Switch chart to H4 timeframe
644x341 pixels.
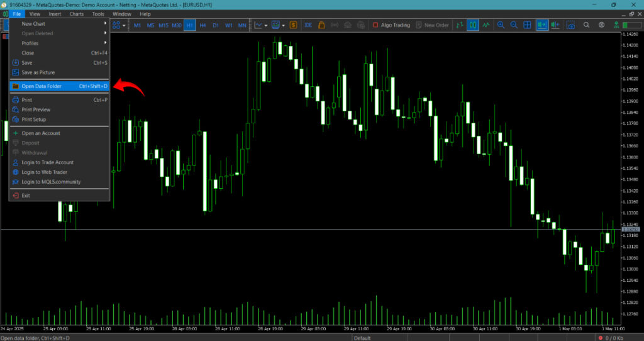click(203, 25)
